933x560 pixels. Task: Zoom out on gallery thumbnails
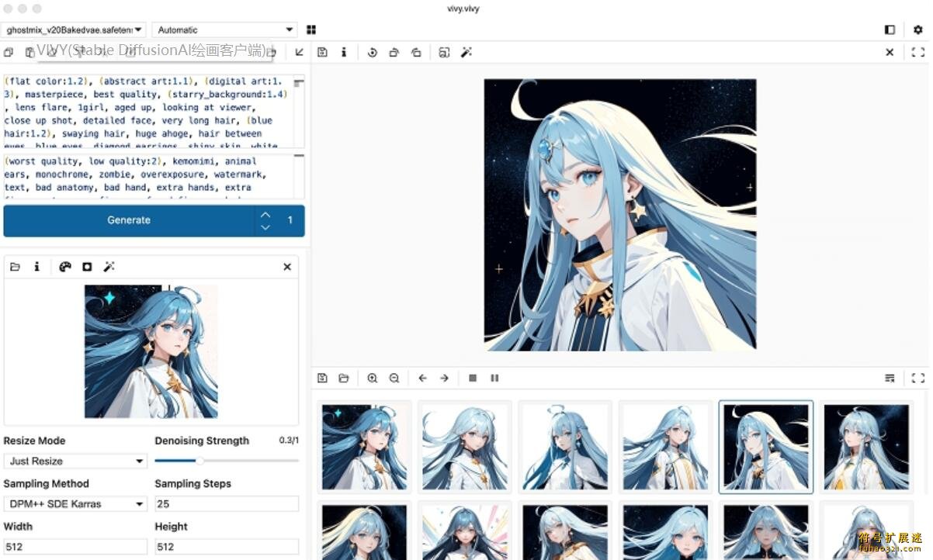(x=394, y=378)
